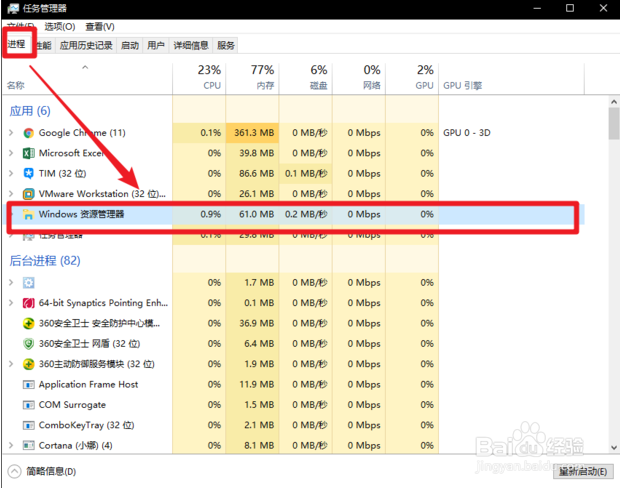Click the 应用 (6) group heading

pos(30,111)
